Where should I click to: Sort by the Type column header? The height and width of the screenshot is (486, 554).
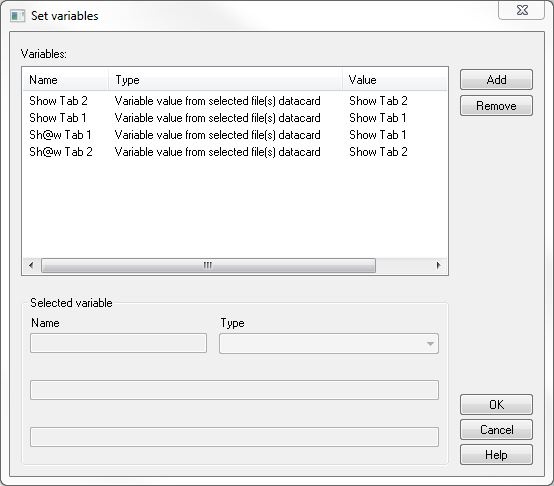click(225, 80)
